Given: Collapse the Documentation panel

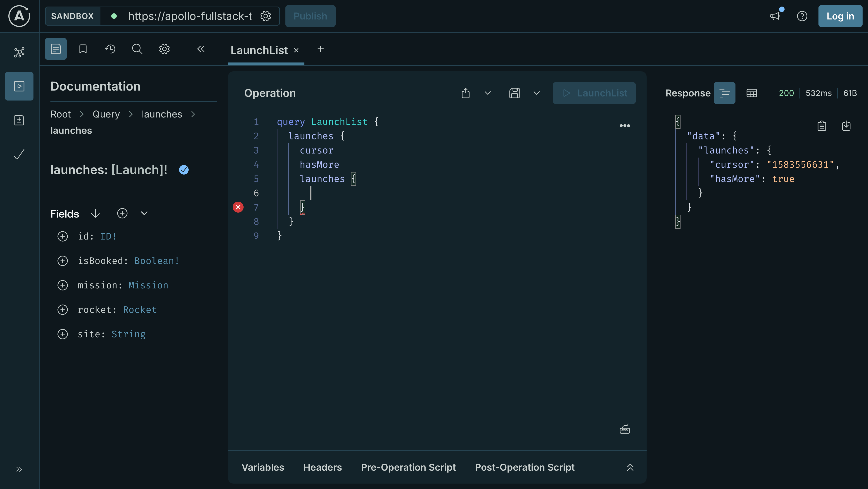Looking at the screenshot, I should [x=201, y=49].
